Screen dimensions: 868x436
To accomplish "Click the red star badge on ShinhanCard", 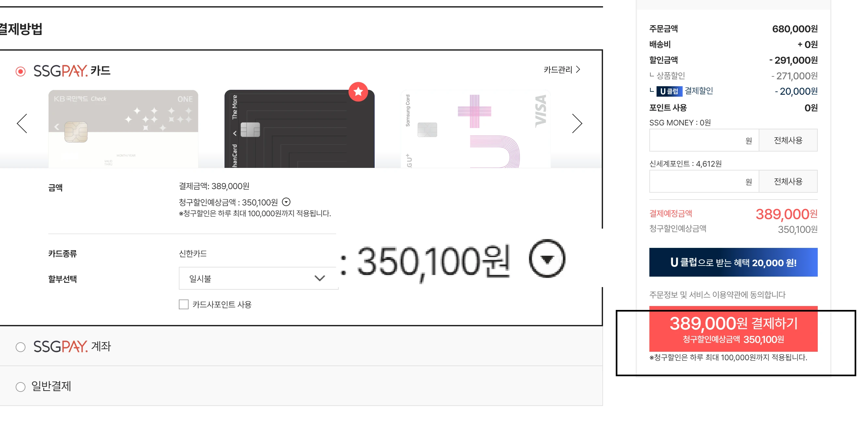I will pyautogui.click(x=358, y=91).
